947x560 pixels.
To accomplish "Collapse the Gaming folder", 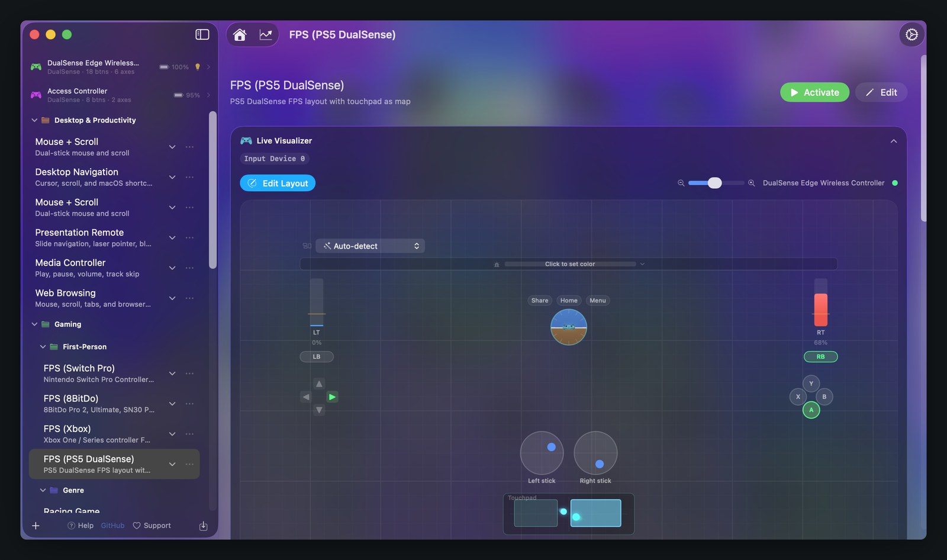I will tap(34, 324).
